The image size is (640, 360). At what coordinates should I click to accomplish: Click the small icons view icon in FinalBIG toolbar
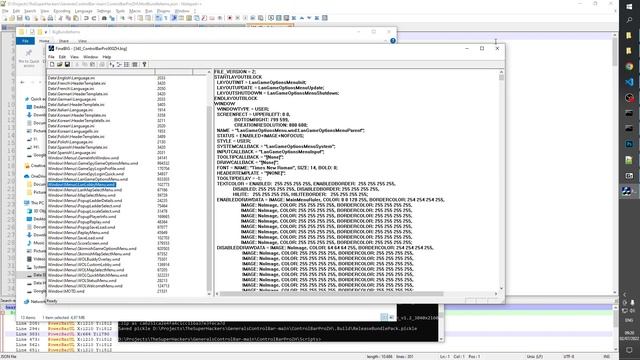(119, 64)
